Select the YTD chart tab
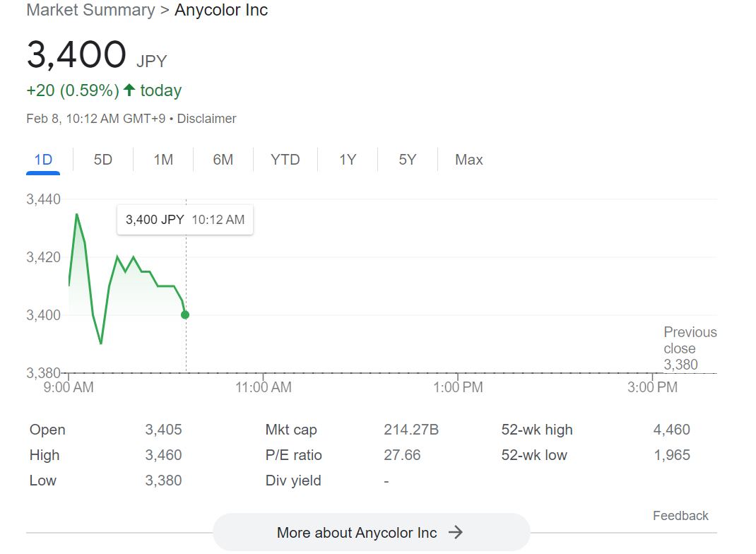Screen dimensions: 756x554 (x=285, y=160)
